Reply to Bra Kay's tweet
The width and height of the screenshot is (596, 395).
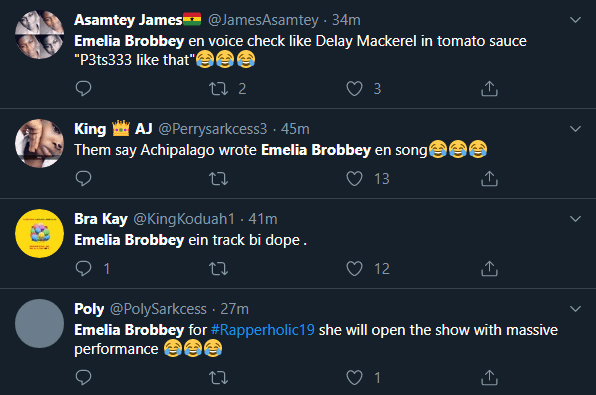tap(83, 268)
